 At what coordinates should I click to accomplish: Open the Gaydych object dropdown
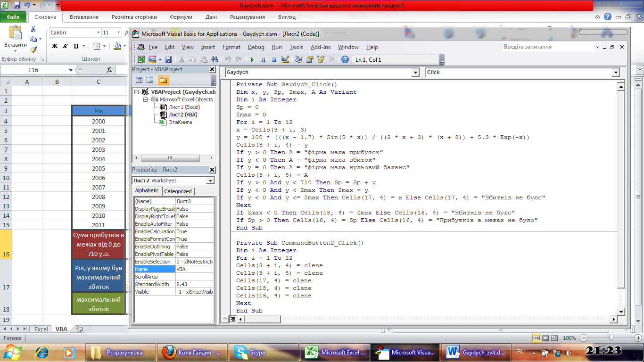click(x=415, y=73)
